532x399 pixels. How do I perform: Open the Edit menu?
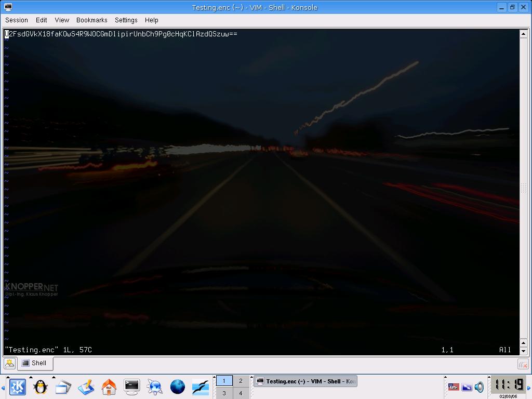click(x=42, y=20)
